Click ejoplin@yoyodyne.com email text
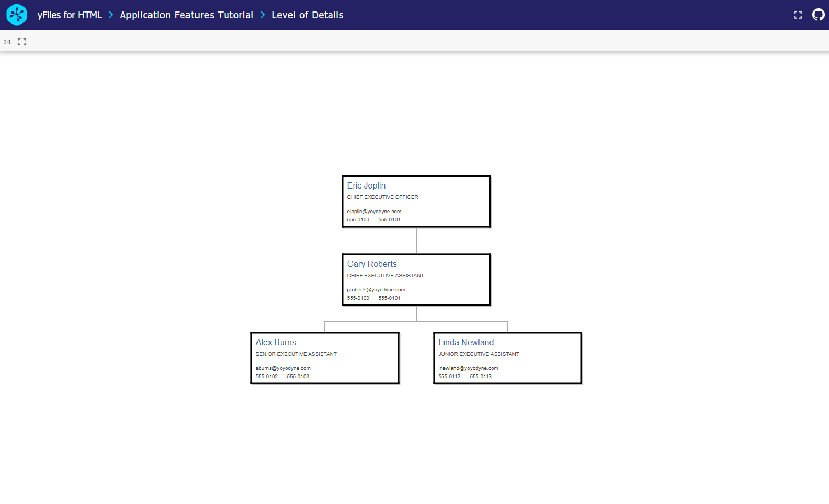Image resolution: width=829 pixels, height=504 pixels. click(374, 212)
